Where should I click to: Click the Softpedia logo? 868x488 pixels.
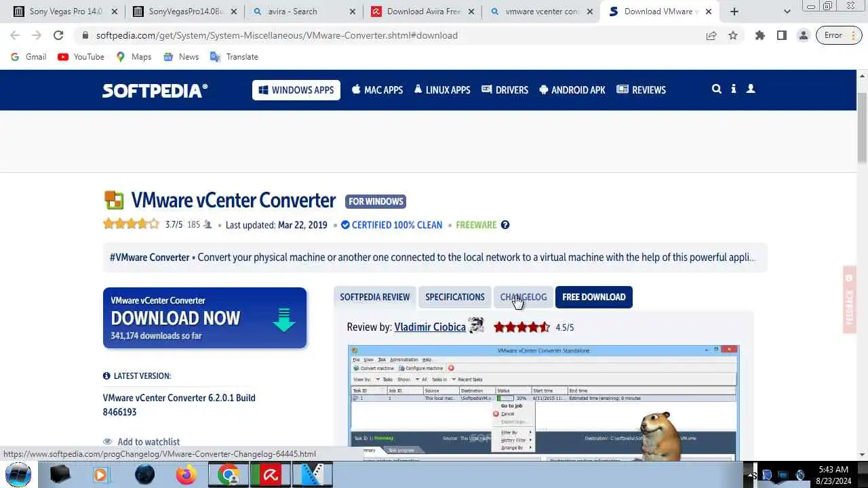click(155, 90)
